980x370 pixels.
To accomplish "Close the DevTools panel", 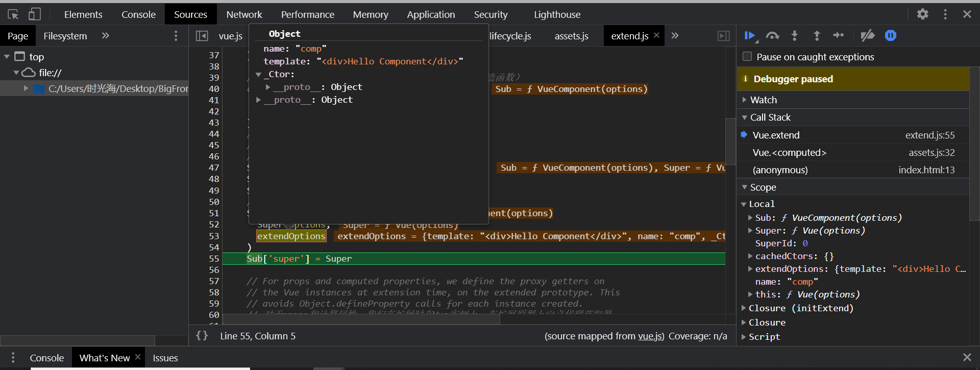I will [x=967, y=14].
